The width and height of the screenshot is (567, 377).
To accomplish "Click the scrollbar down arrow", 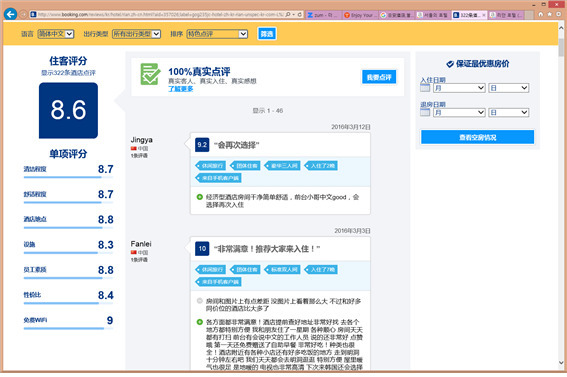I will [561, 363].
